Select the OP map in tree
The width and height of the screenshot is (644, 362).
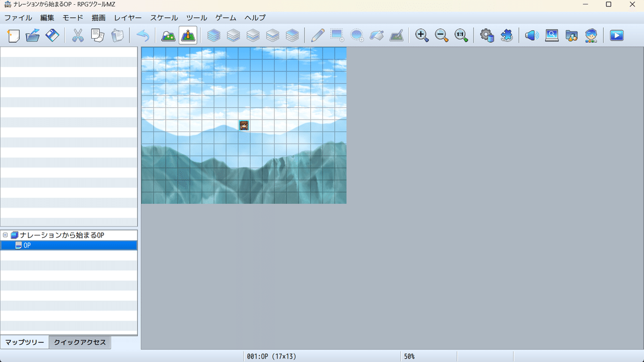point(69,245)
